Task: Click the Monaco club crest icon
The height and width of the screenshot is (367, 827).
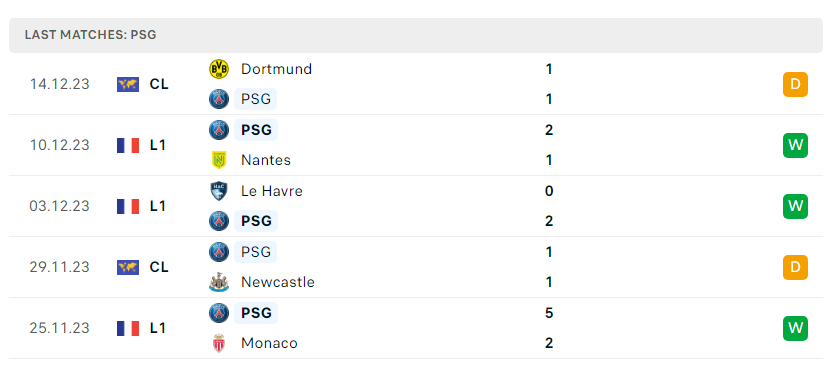Action: tap(219, 343)
